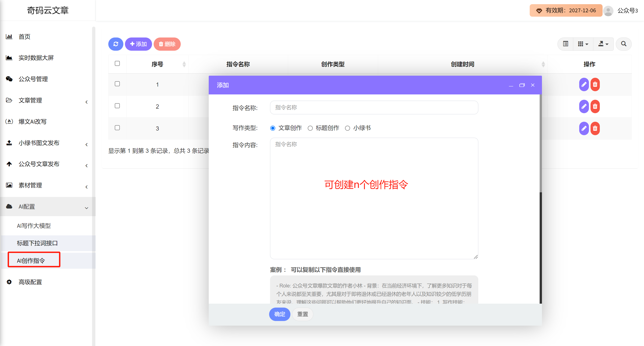This screenshot has width=644, height=346.
Task: Open AI写作大模型 submenu item
Action: [x=34, y=226]
